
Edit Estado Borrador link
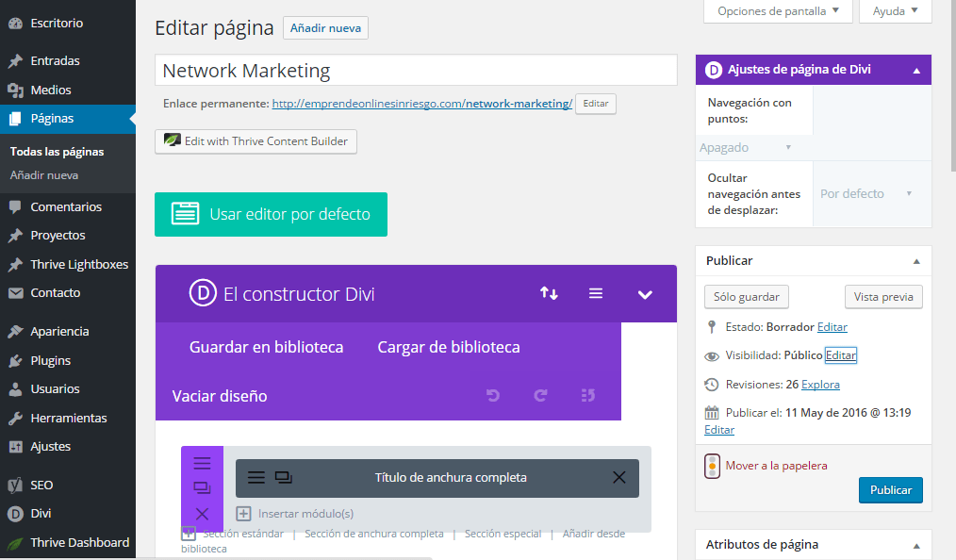832,327
